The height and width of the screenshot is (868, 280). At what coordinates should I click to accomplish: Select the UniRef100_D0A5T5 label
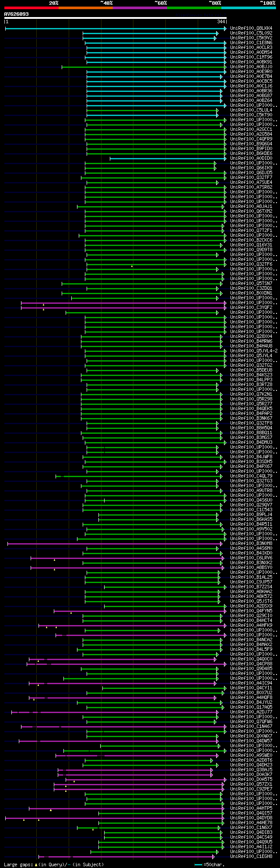[251, 780]
